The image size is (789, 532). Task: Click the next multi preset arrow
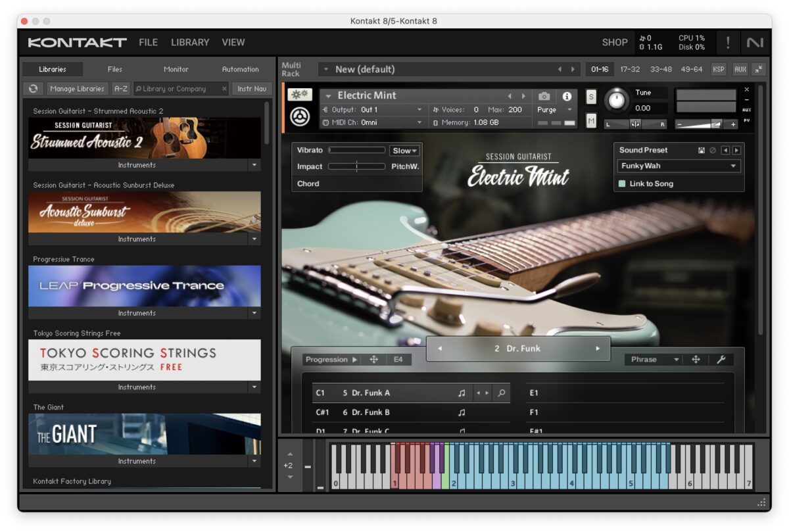tap(573, 69)
